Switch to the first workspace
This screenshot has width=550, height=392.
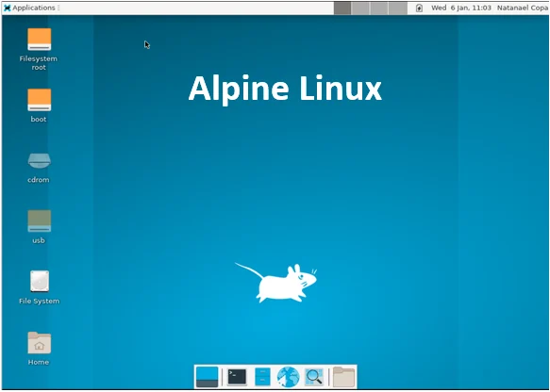tap(342, 8)
